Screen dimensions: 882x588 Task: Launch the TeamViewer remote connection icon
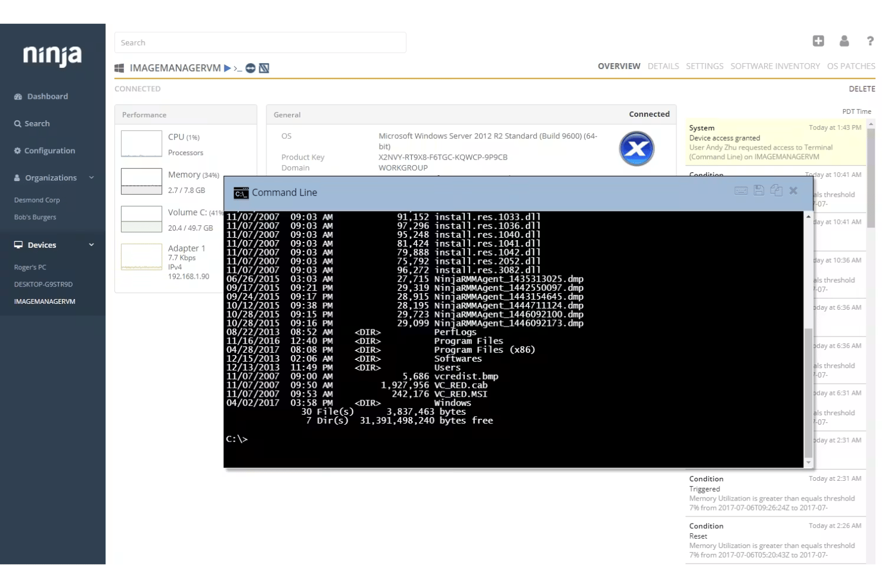(x=251, y=69)
